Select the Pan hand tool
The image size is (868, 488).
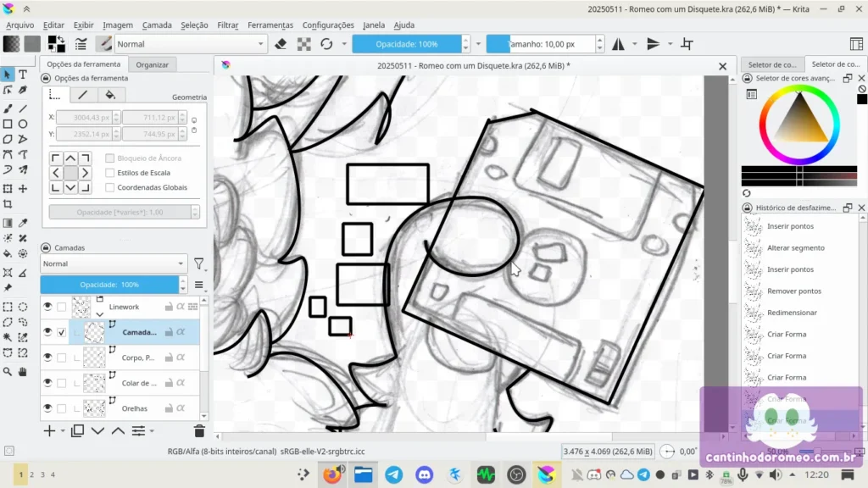point(23,372)
